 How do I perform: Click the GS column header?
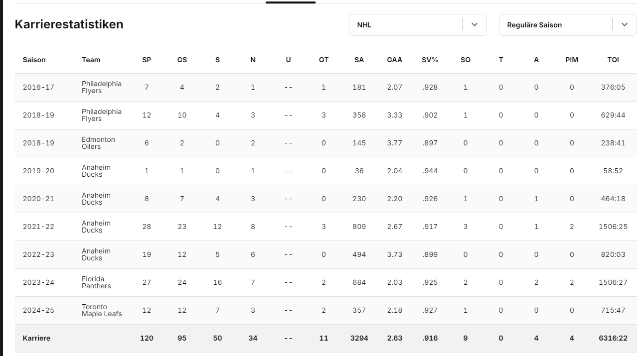point(182,60)
